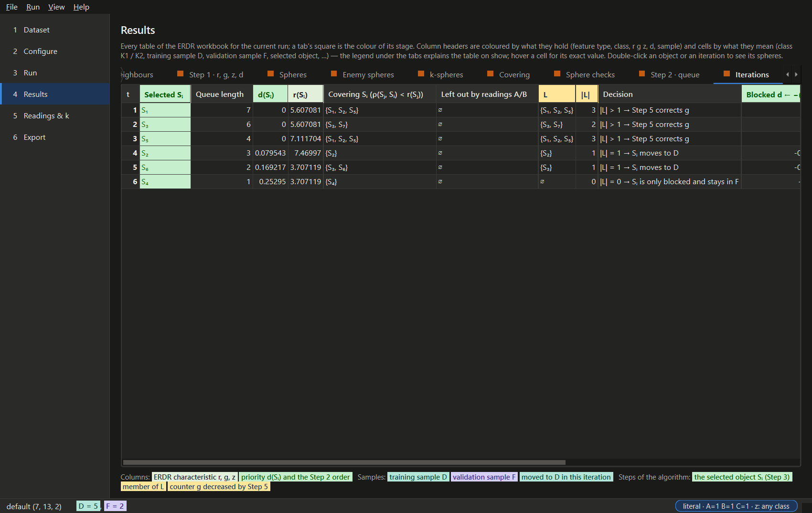This screenshot has height=513, width=812.
Task: Open the View menu
Action: pyautogui.click(x=56, y=7)
